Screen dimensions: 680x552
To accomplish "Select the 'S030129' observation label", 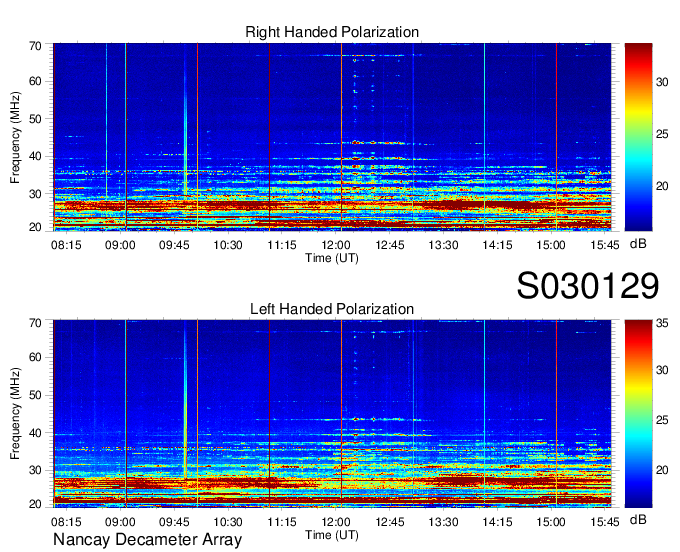I will [x=588, y=286].
